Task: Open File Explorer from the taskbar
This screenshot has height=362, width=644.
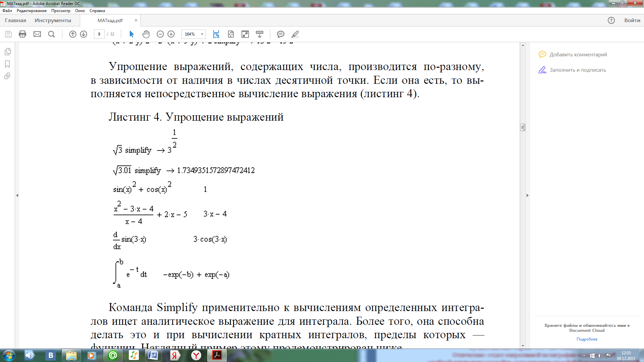Action: click(71, 355)
